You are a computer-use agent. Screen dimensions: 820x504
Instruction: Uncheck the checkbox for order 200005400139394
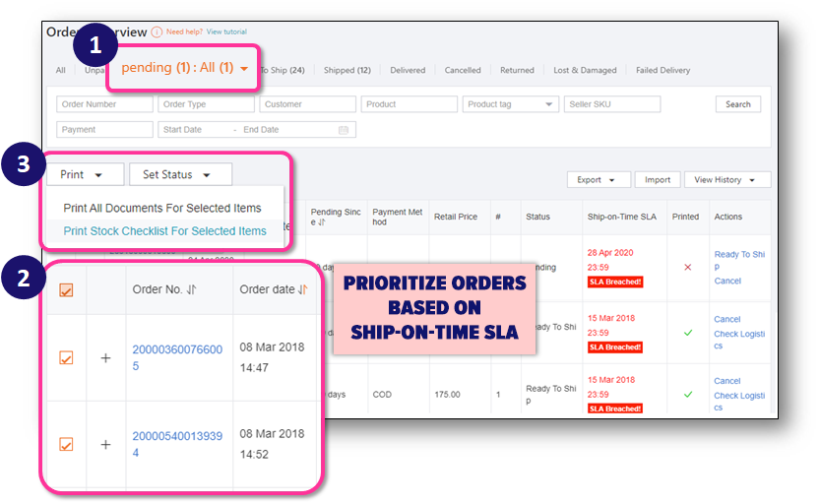(66, 444)
